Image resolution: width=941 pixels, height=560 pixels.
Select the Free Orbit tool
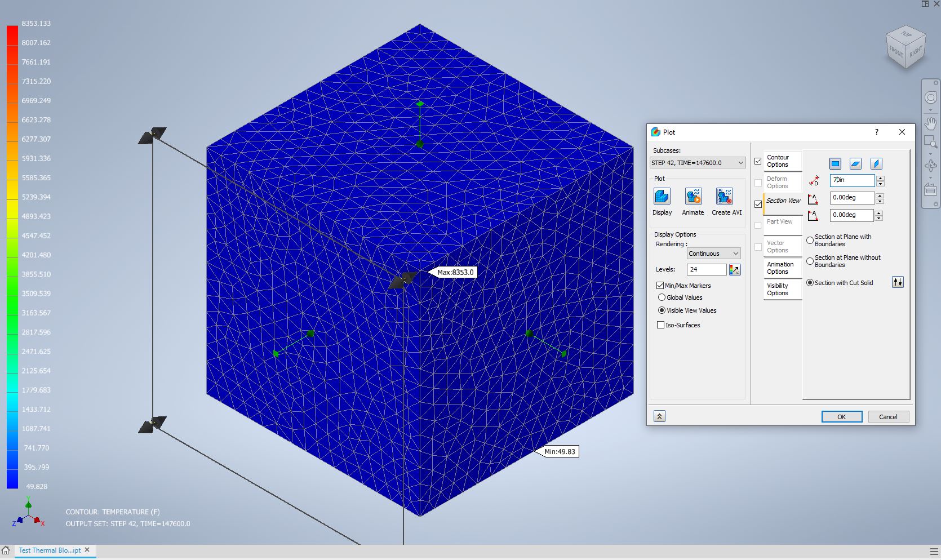pyautogui.click(x=930, y=166)
